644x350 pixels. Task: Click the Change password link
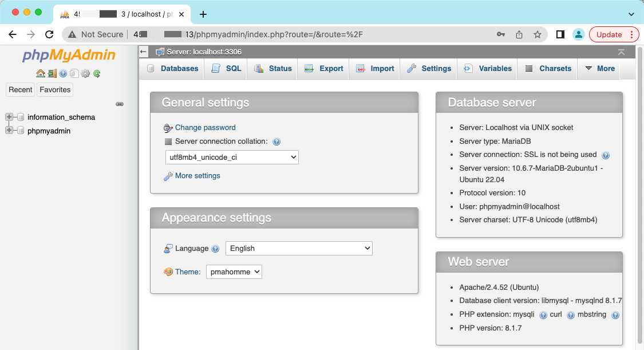(205, 127)
